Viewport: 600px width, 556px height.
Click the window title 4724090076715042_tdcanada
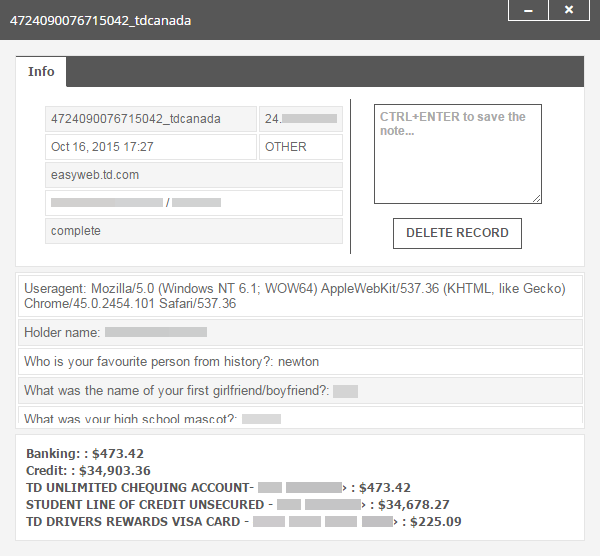[100, 20]
